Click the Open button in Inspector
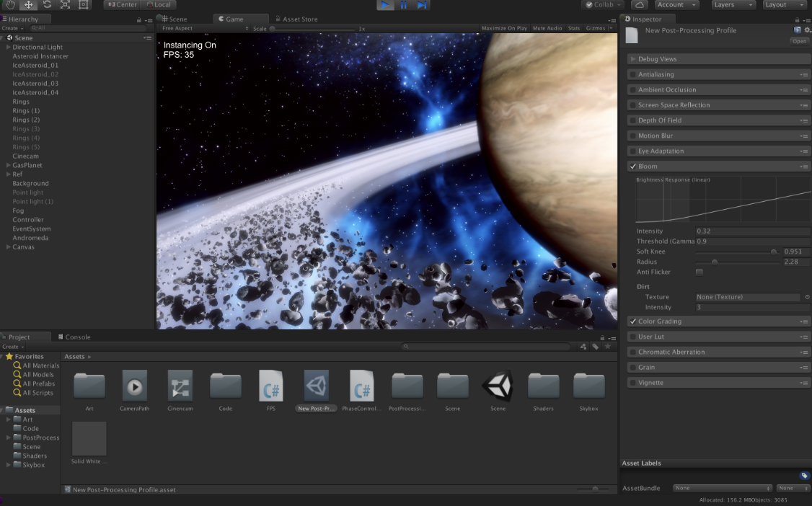This screenshot has width=812, height=506. tap(799, 41)
